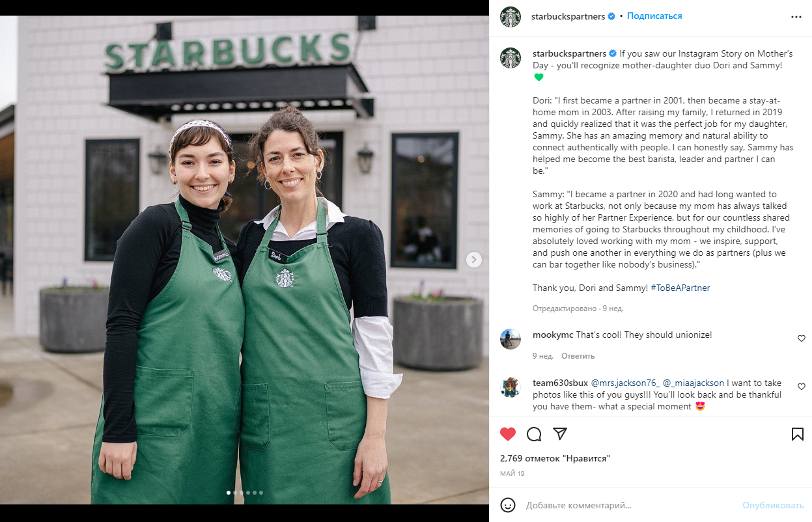Open the #ToBeAPartner hashtag

point(680,288)
